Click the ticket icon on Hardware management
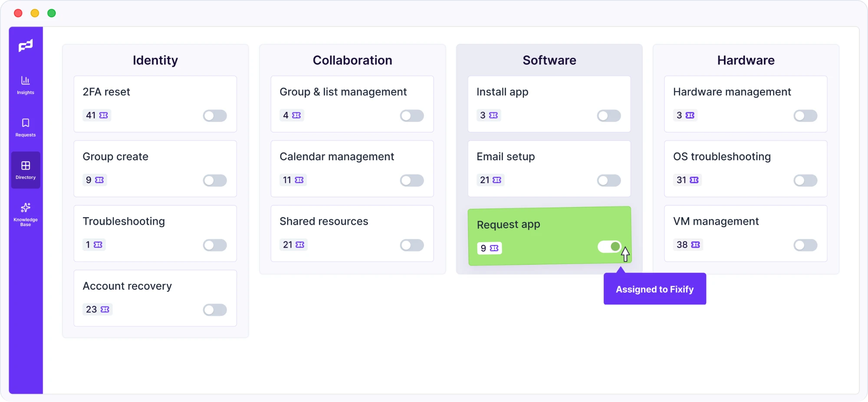Viewport: 868px width, 402px height. click(690, 115)
